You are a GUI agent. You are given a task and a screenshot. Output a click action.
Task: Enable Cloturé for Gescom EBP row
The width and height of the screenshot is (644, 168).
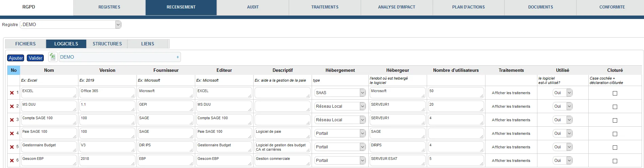(615, 161)
